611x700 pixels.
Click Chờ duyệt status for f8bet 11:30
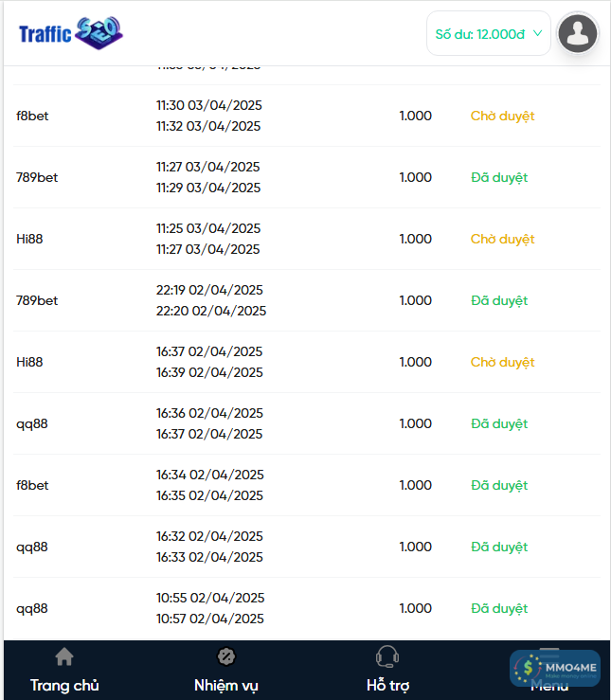(502, 116)
